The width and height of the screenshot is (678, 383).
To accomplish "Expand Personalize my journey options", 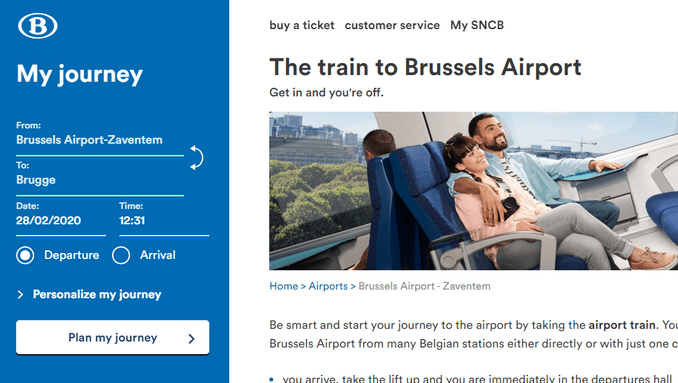I will point(97,295).
